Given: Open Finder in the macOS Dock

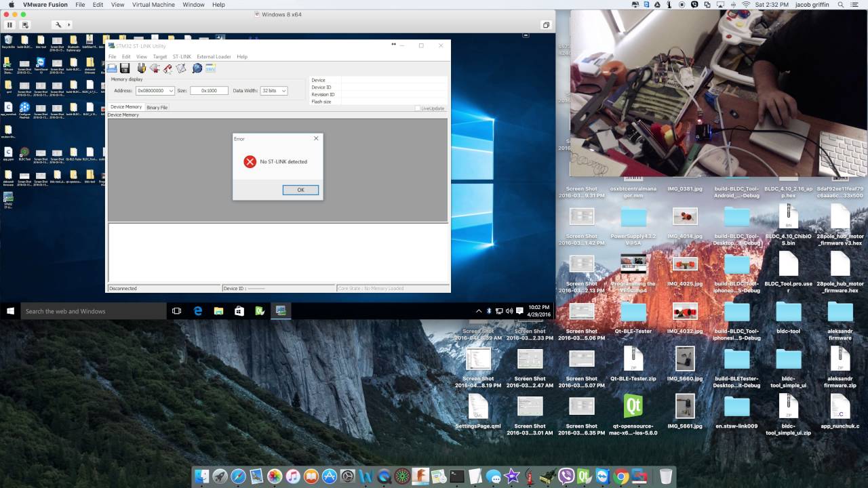Looking at the screenshot, I should pyautogui.click(x=201, y=476).
